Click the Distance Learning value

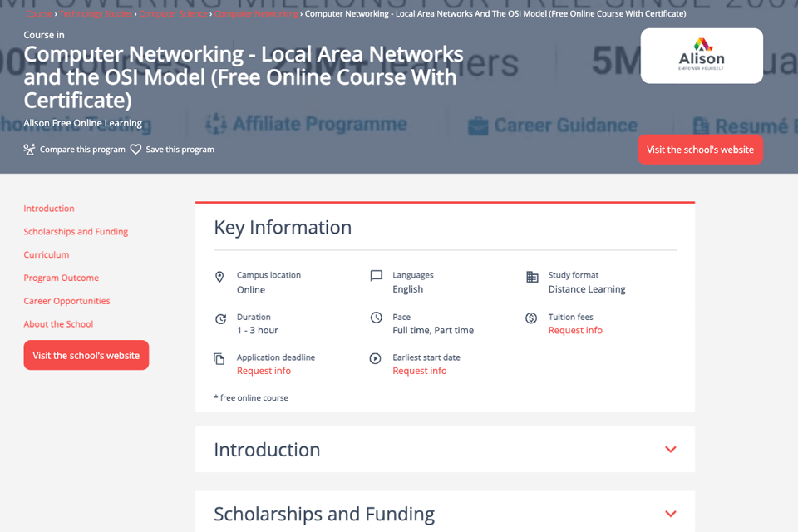point(587,289)
